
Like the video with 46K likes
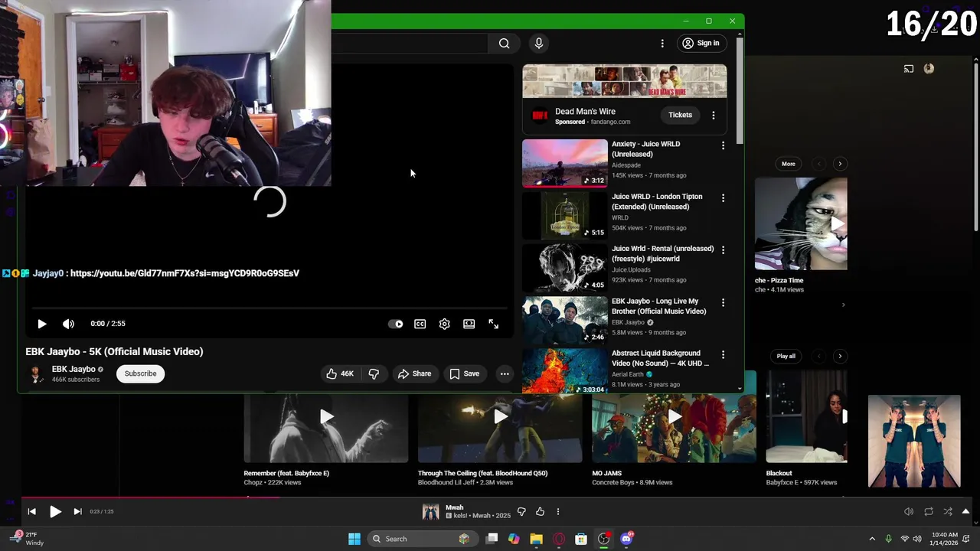coord(340,373)
